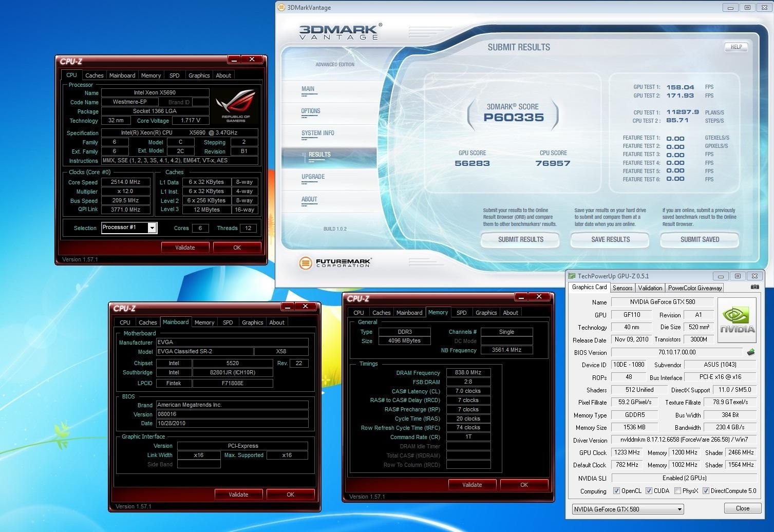
Task: Open the PowerColor Giveaway tab
Action: (695, 288)
